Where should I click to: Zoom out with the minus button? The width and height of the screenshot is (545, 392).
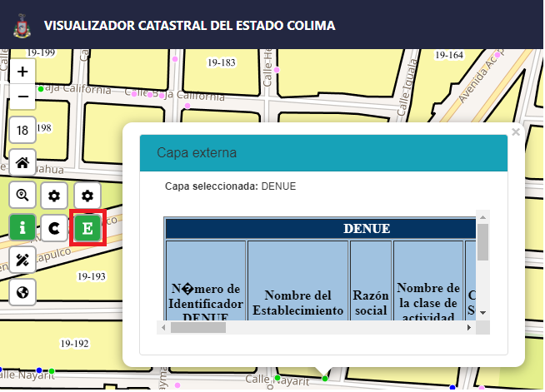pos(22,97)
